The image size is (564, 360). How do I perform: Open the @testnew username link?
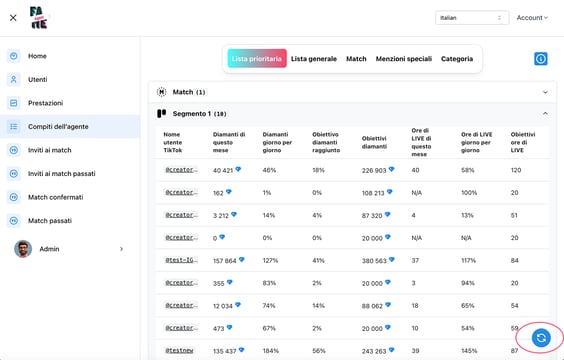[x=179, y=350]
